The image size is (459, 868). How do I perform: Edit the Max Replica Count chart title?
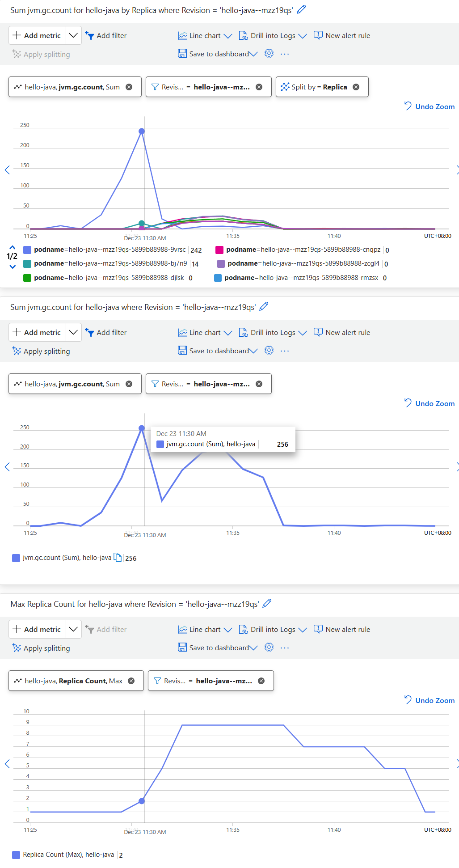(267, 604)
